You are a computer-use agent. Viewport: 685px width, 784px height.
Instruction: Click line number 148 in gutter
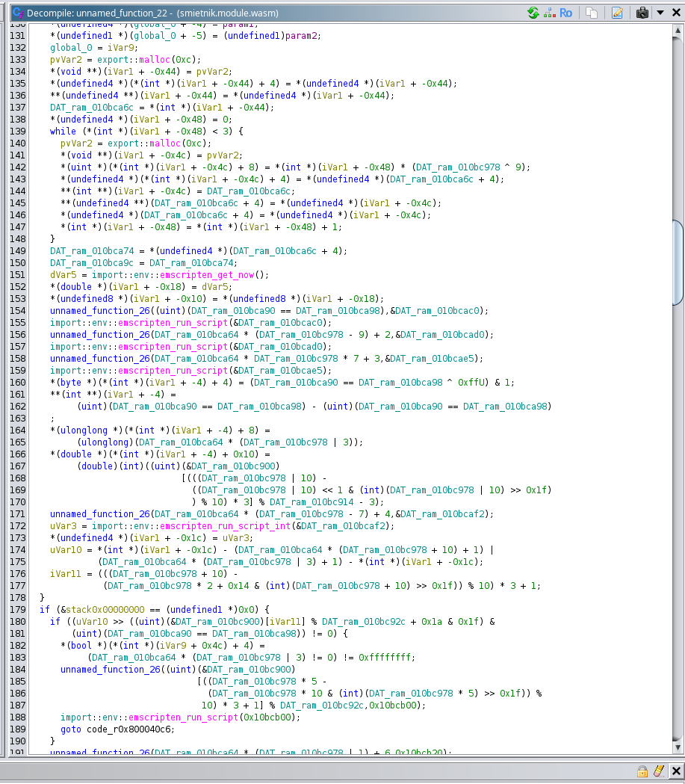[x=17, y=239]
